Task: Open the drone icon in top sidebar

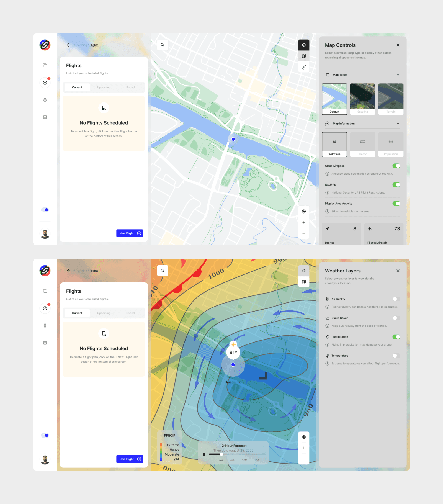Action: click(45, 100)
